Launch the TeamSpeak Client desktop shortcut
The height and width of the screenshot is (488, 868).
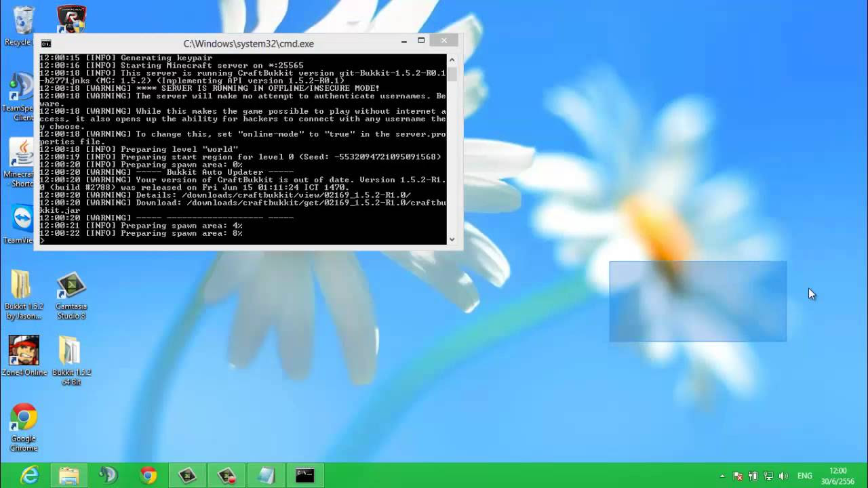coord(20,95)
